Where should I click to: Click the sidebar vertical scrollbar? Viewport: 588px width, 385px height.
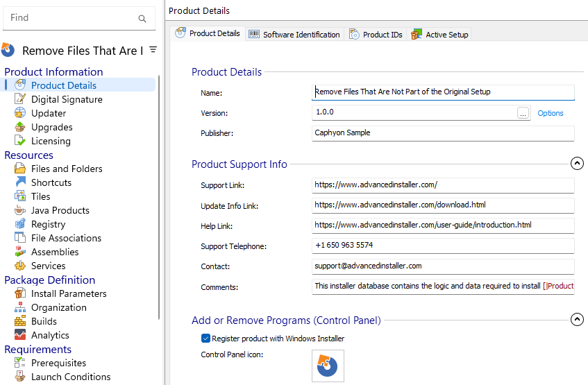pos(159,197)
